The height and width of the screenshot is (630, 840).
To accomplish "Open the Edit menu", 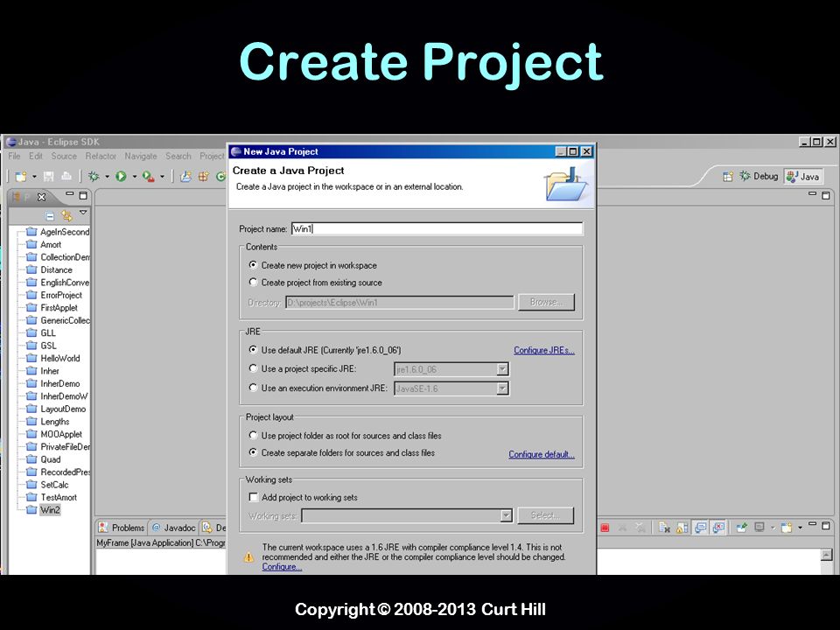I will [x=36, y=156].
